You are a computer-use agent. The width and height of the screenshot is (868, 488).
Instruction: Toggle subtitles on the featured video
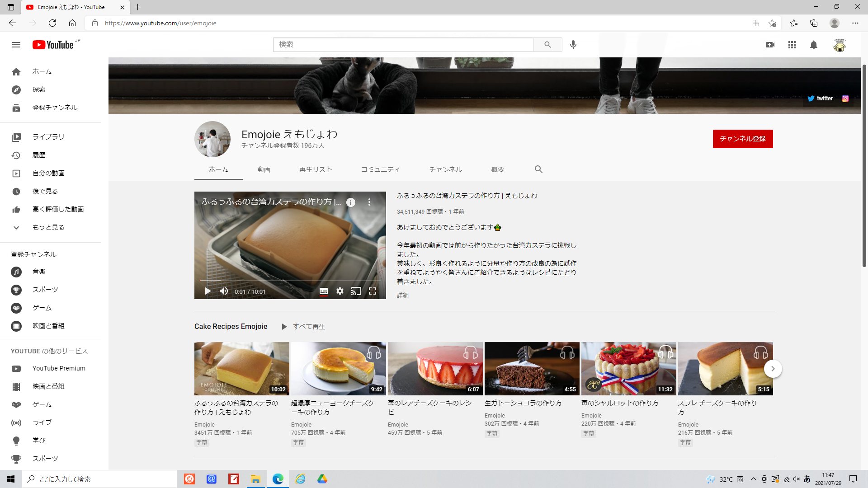click(324, 291)
